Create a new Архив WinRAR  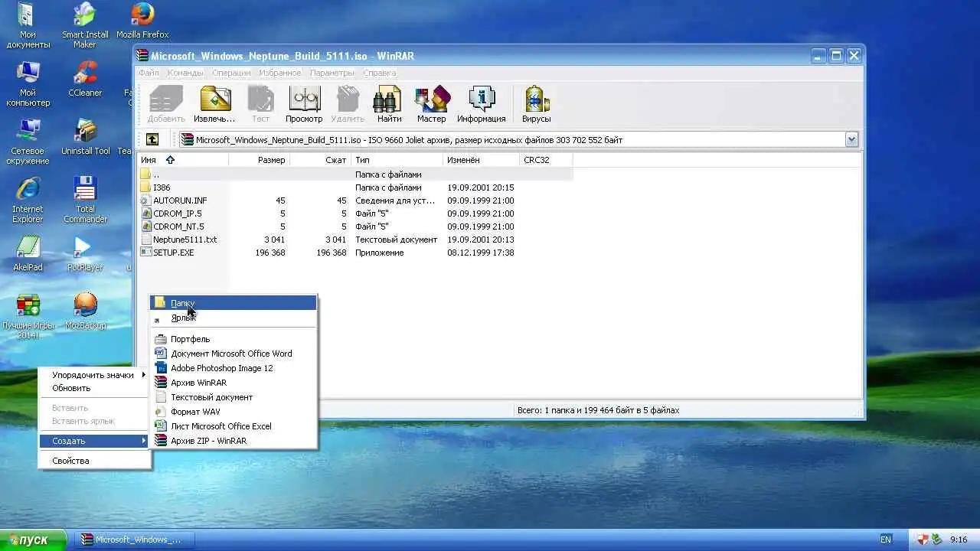pos(233,383)
